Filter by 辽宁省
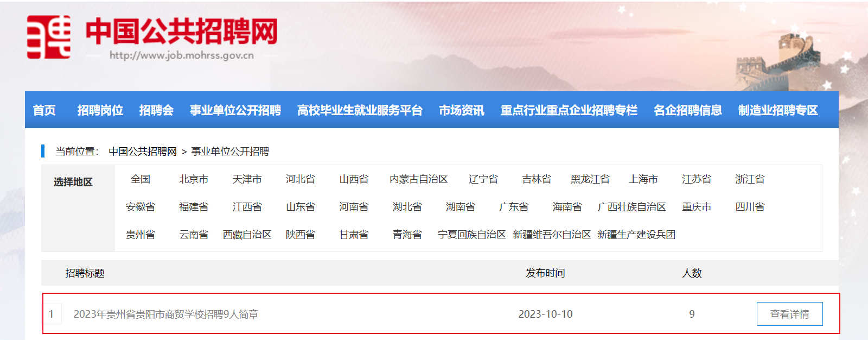Screen dimensions: 868x340 [x=483, y=179]
